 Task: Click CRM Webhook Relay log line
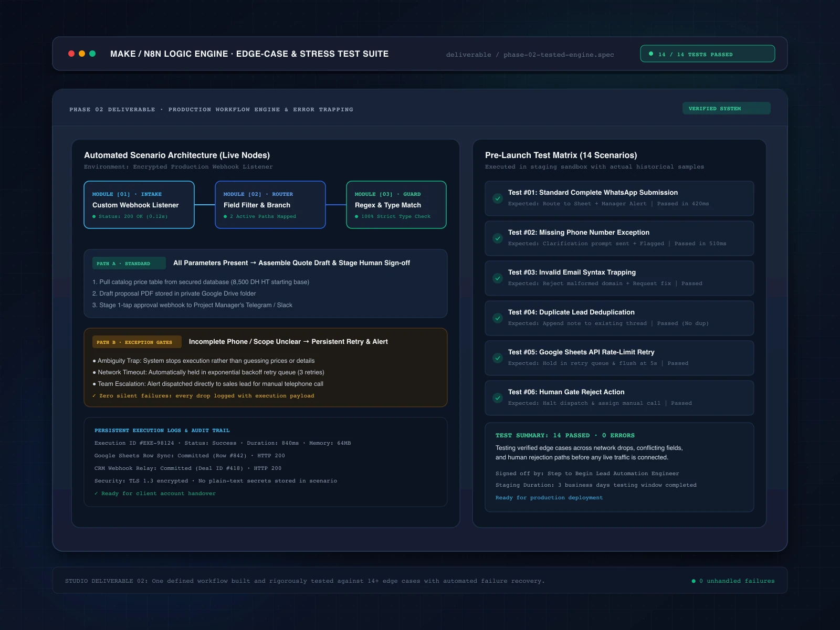tap(188, 468)
